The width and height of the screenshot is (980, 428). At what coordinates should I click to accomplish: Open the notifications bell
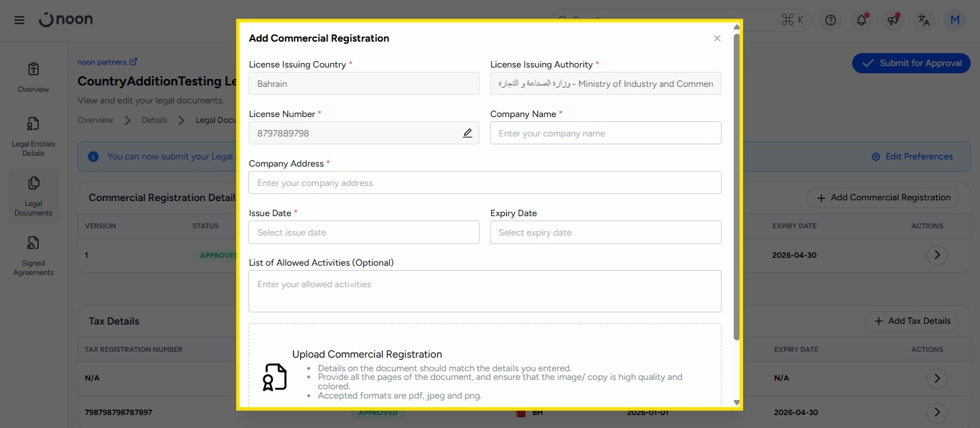tap(862, 20)
